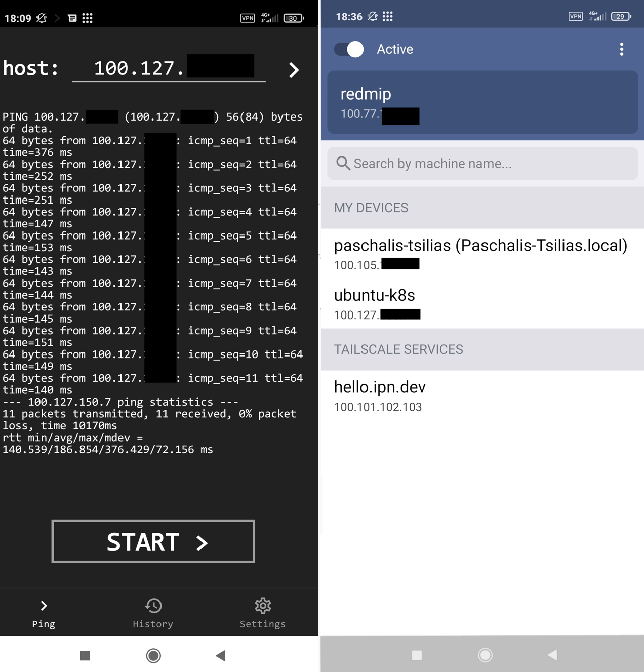Tap the search magnifier icon
The width and height of the screenshot is (644, 672).
click(x=343, y=164)
